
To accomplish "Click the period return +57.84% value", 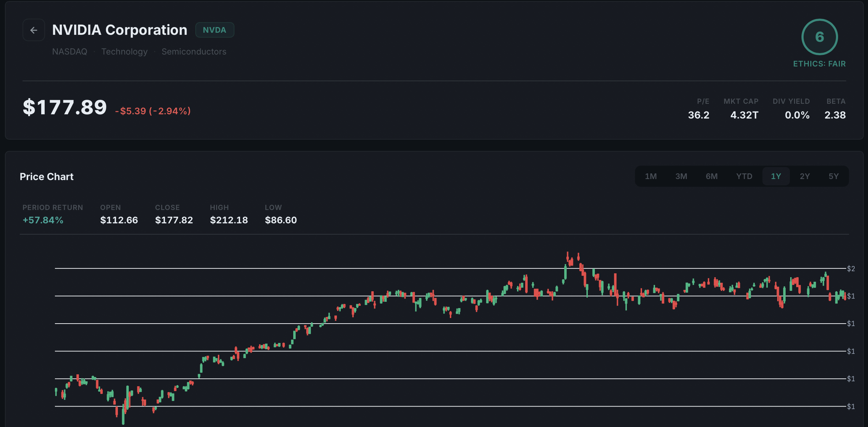I will pyautogui.click(x=43, y=220).
